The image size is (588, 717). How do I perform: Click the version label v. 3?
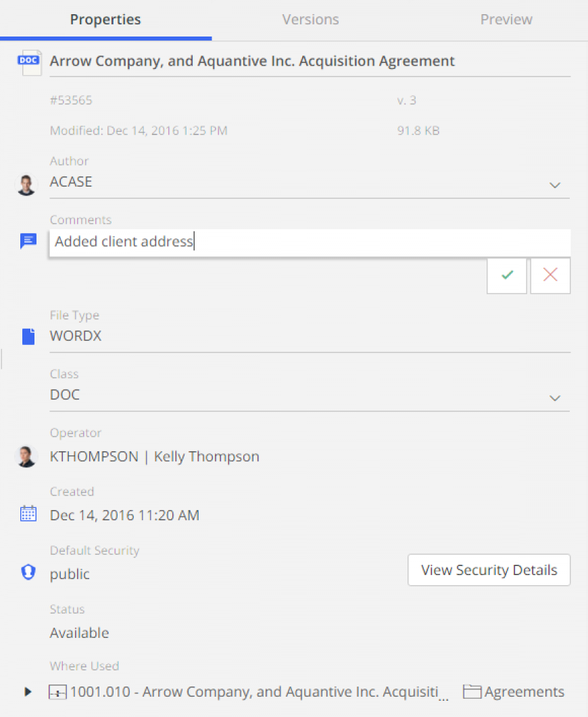point(407,100)
